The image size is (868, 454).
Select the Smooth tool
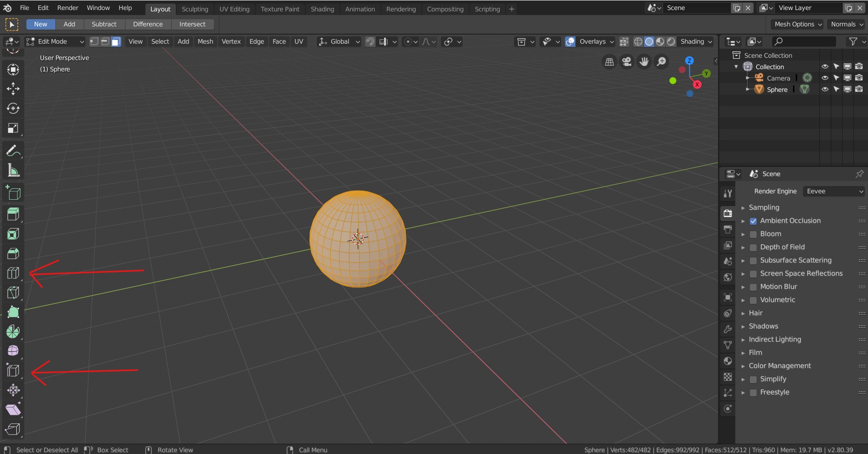(13, 351)
